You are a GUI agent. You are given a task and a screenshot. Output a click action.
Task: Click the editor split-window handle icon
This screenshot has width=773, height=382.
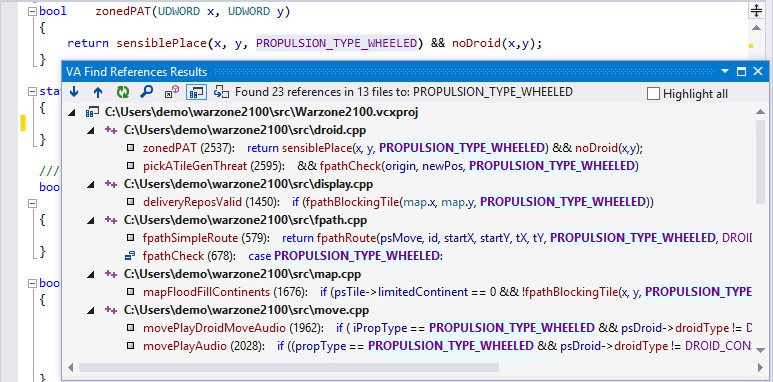click(x=756, y=10)
